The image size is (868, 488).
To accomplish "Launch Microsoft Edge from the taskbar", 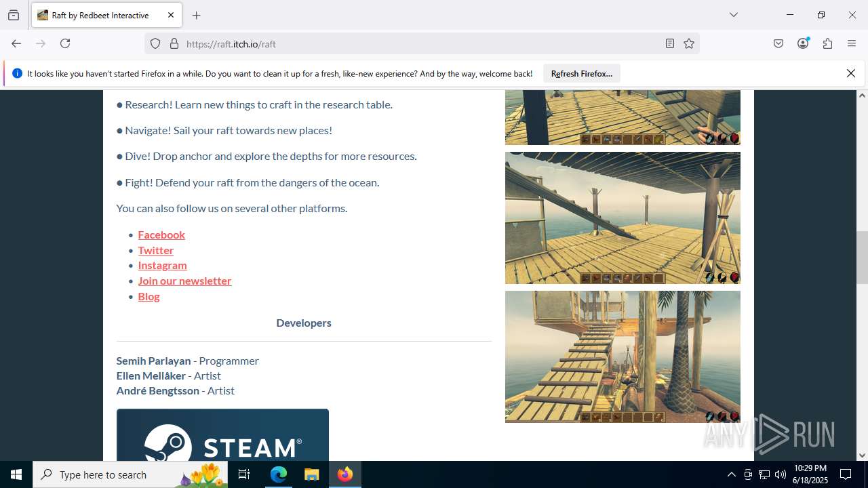I will 279,474.
